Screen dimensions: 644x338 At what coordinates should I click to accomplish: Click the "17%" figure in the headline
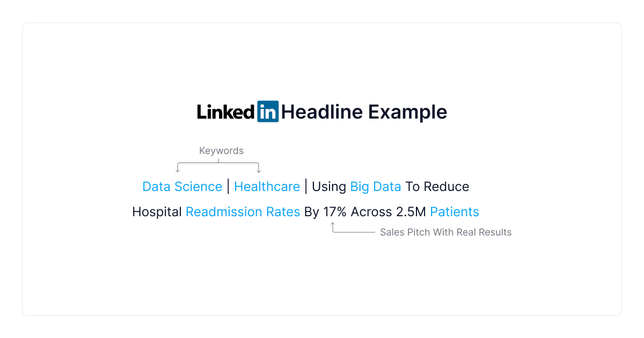click(x=334, y=212)
